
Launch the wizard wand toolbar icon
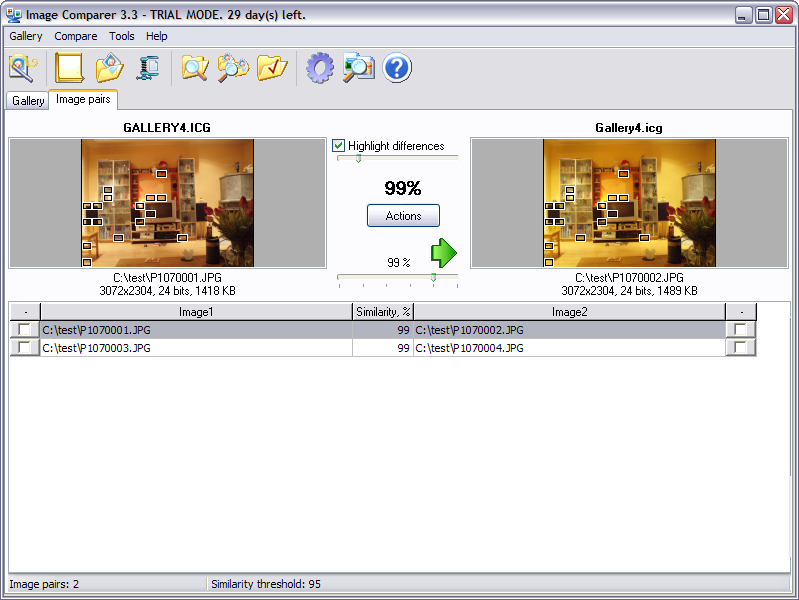(x=23, y=68)
